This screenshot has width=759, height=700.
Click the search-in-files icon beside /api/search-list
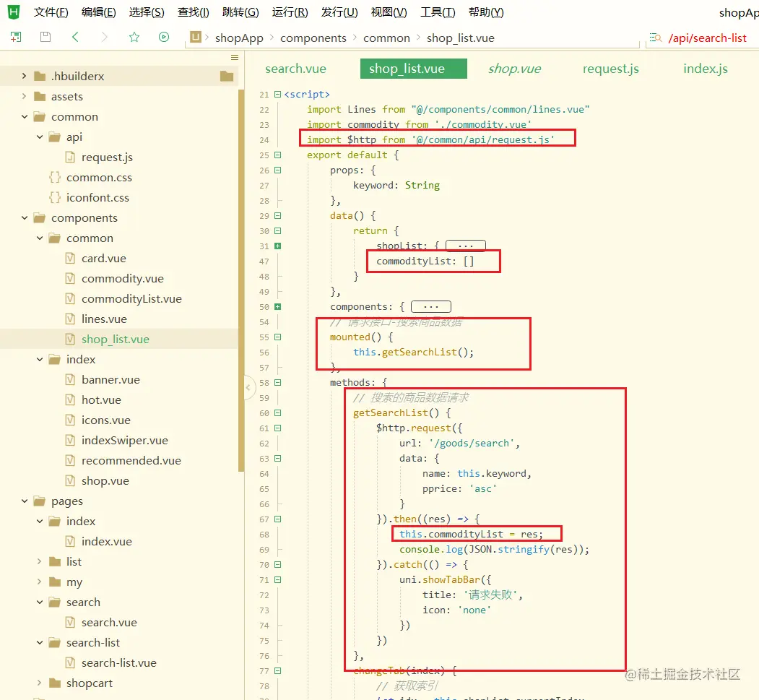pos(656,38)
